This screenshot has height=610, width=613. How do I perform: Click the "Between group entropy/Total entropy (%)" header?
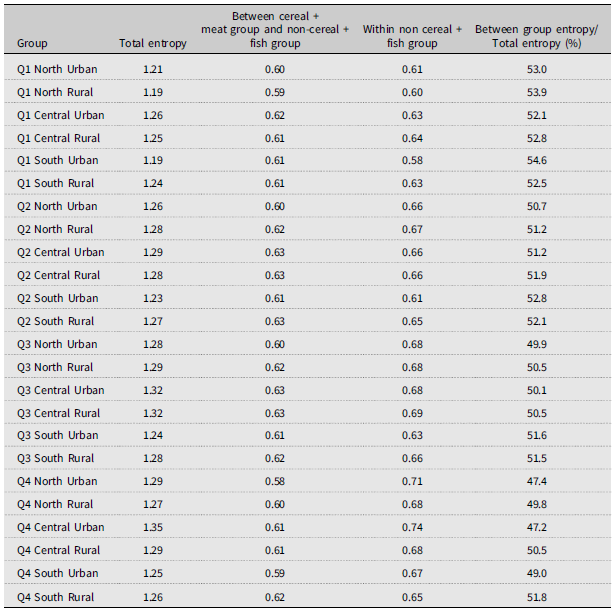(x=536, y=36)
